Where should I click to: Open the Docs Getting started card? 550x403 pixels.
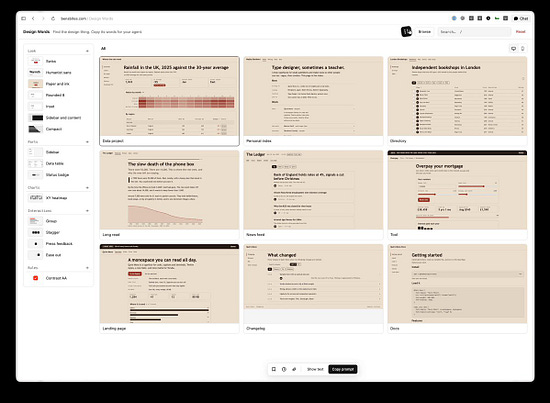click(x=457, y=289)
